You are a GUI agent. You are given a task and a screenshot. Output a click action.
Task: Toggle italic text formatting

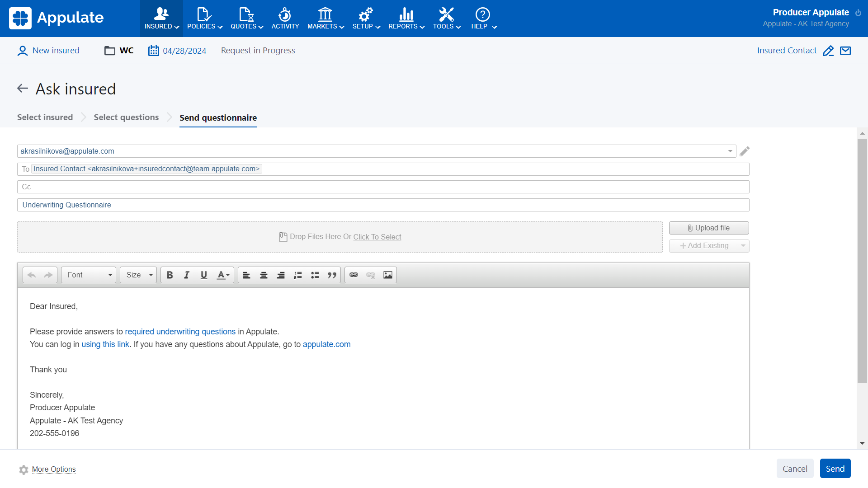tap(187, 275)
